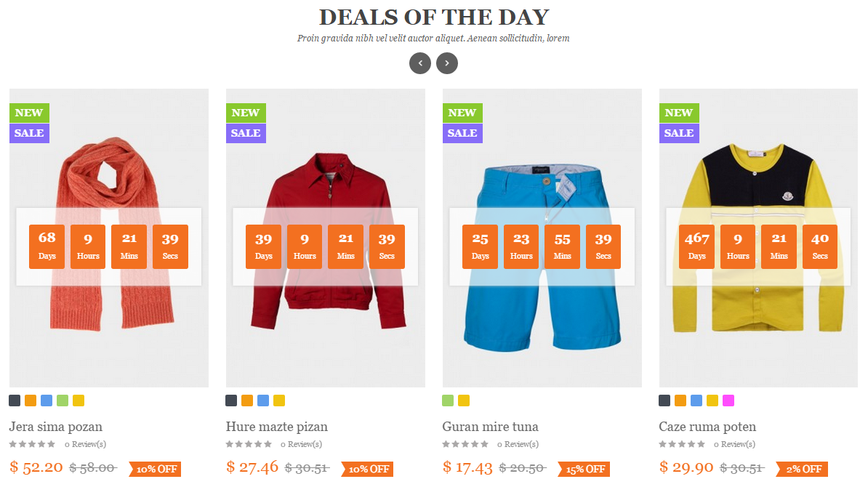Click the blue shorts product image

[x=542, y=327]
